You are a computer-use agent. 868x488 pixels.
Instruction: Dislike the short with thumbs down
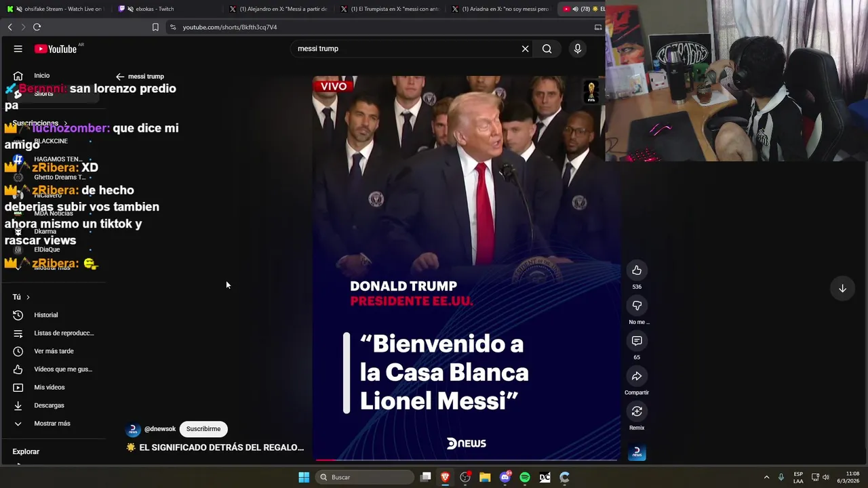[637, 306]
